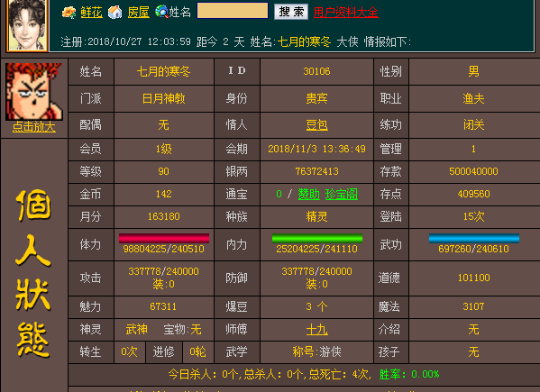Select the gender value 男
This screenshot has width=540, height=392.
[x=474, y=71]
